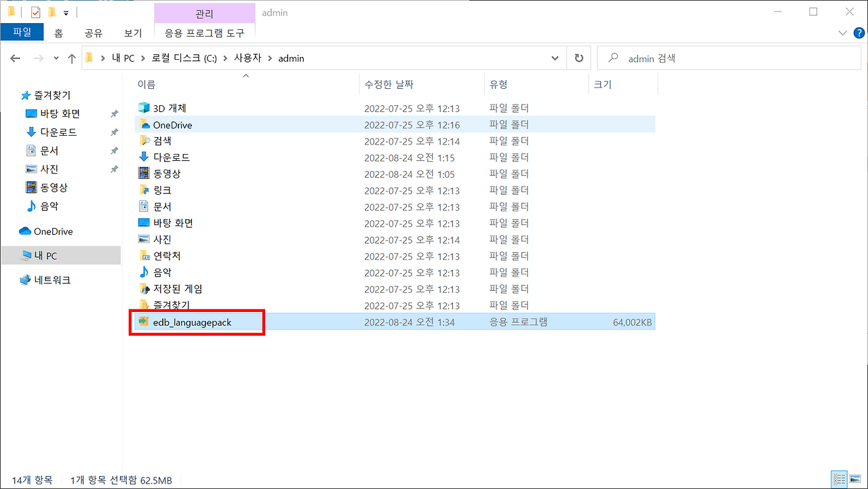The width and height of the screenshot is (868, 489).
Task: Create a new folder using the toolbar icon
Action: [x=52, y=12]
